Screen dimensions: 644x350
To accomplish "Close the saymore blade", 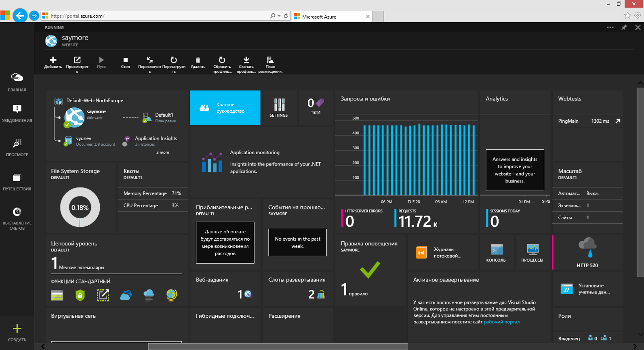I will click(638, 27).
